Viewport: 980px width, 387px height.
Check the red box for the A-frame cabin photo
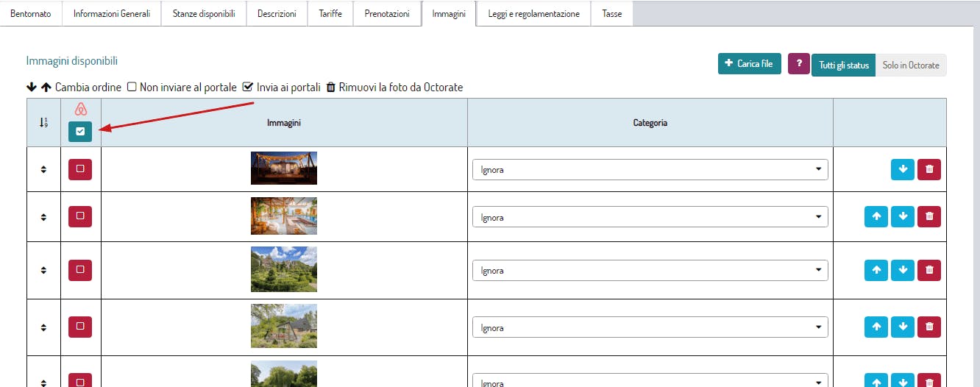point(80,327)
